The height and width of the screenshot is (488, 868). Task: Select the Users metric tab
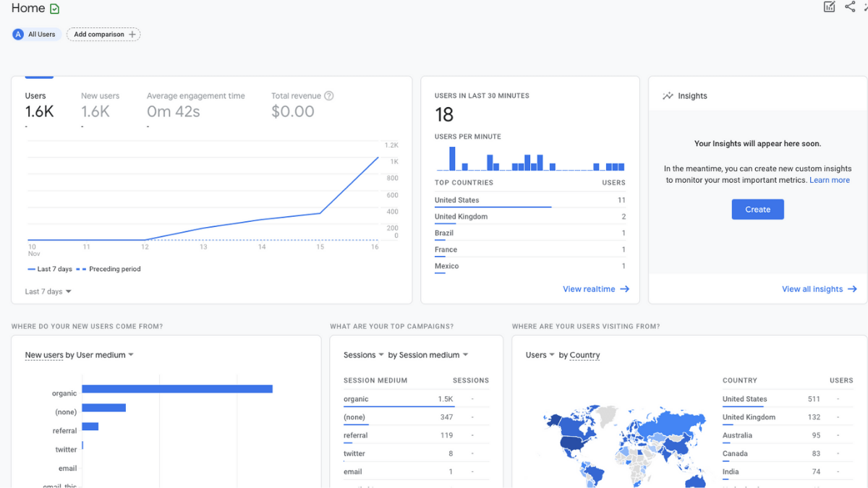[x=40, y=104]
